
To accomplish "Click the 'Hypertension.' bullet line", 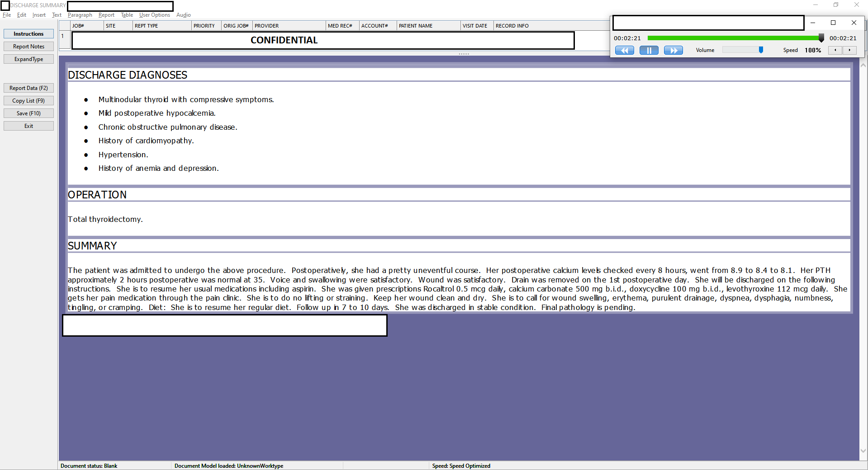I will point(123,155).
